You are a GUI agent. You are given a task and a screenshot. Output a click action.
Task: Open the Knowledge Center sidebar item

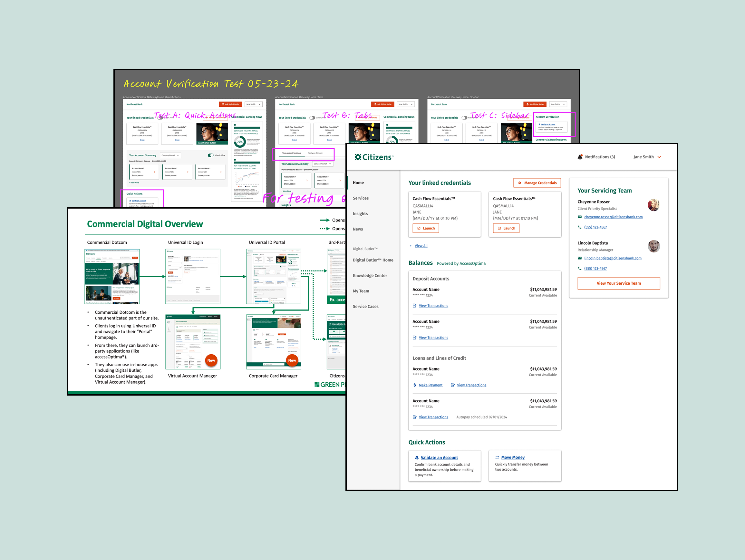point(370,276)
